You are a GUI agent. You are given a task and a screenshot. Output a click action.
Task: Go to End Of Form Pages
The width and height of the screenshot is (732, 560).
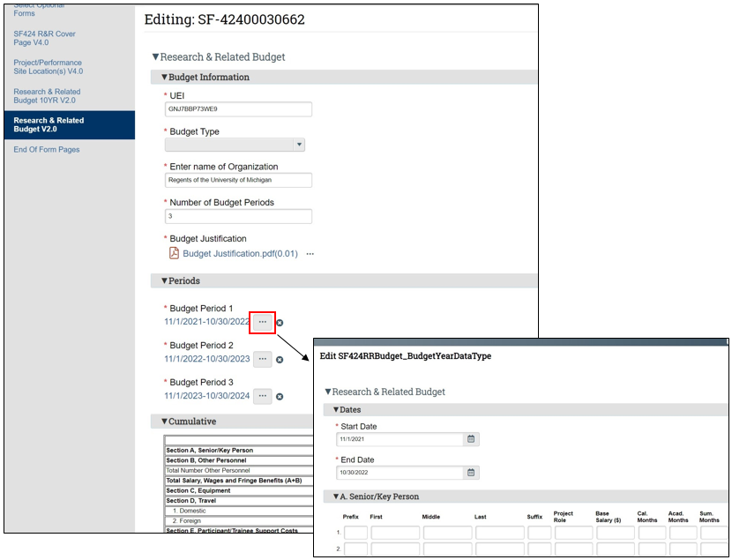coord(46,149)
